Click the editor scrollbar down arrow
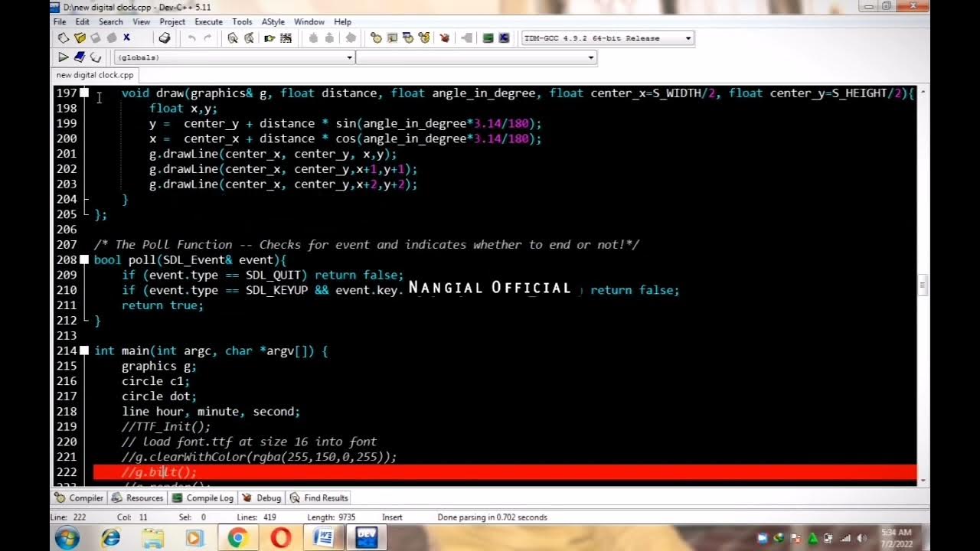This screenshot has height=551, width=980. [x=923, y=479]
